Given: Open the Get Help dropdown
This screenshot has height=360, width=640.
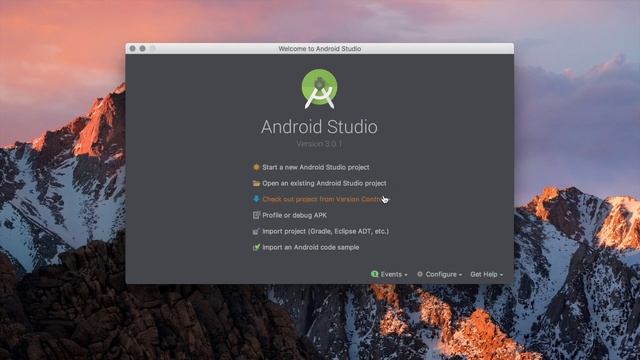Looking at the screenshot, I should [487, 274].
